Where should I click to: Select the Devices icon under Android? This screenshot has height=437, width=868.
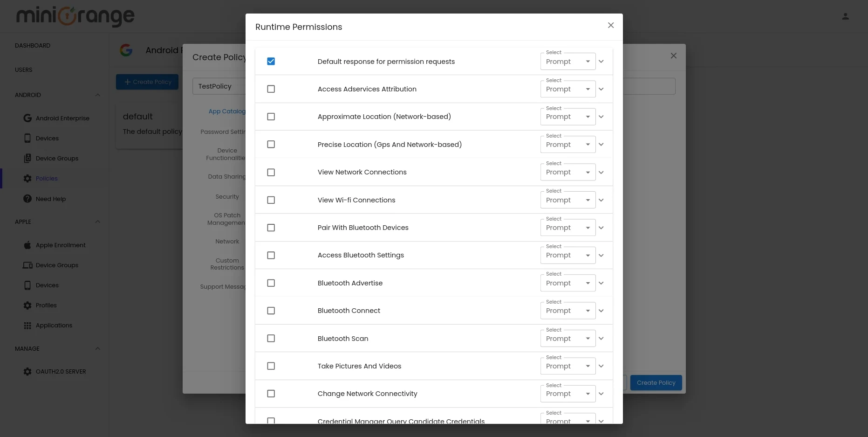pyautogui.click(x=27, y=138)
